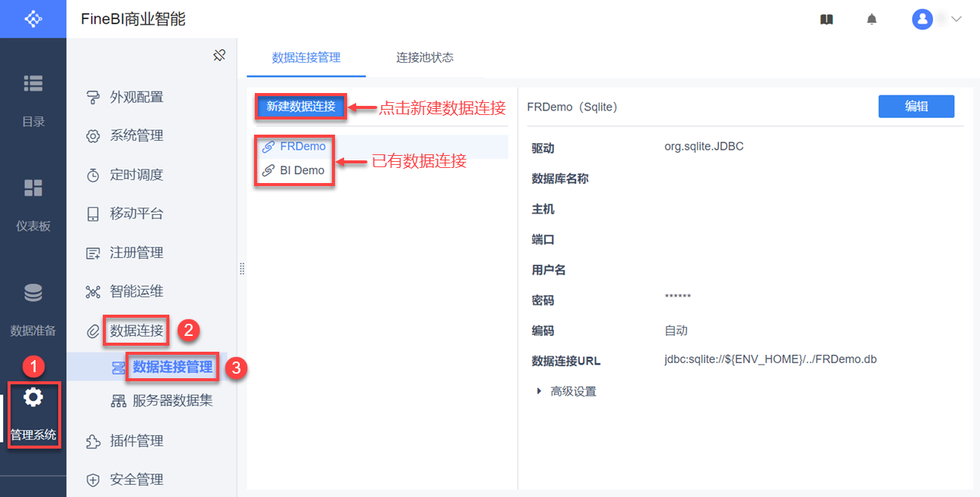
Task: Click the 智能运维 nodes icon
Action: coord(93,292)
